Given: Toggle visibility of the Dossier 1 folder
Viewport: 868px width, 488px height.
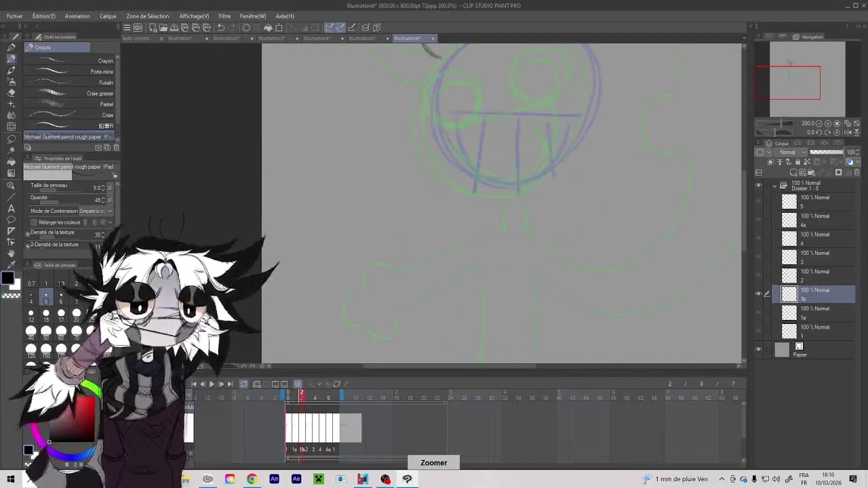Looking at the screenshot, I should pyautogui.click(x=759, y=185).
